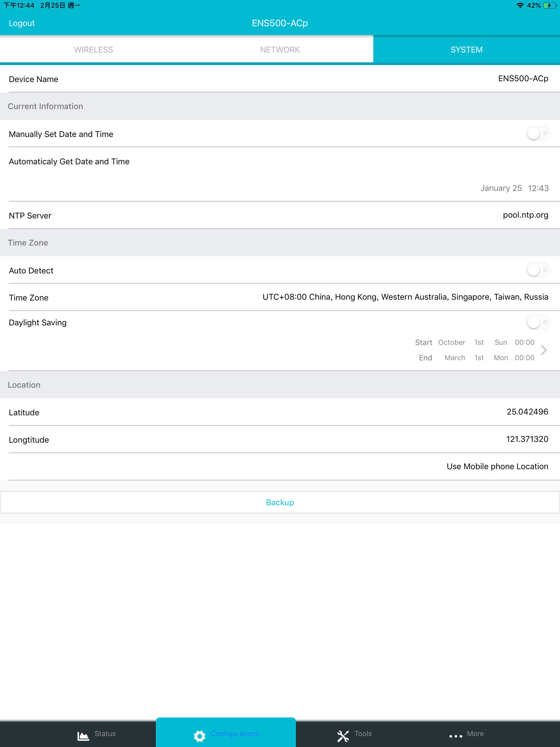Tap the January 25 date value
Screen dimensions: 560x747
click(501, 188)
